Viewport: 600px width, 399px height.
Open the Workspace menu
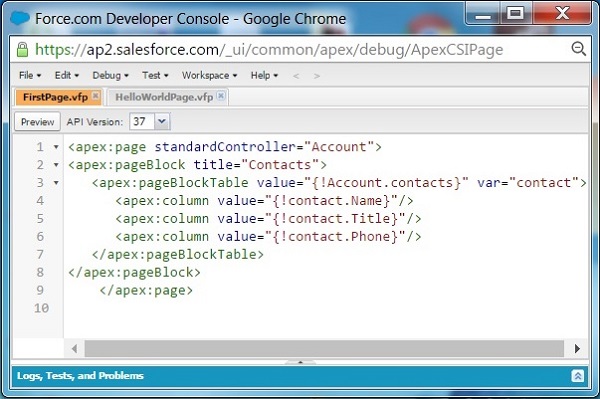pyautogui.click(x=209, y=75)
